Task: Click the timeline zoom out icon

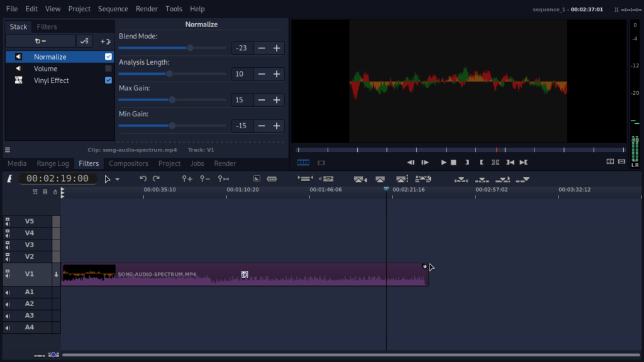Action: click(x=205, y=179)
